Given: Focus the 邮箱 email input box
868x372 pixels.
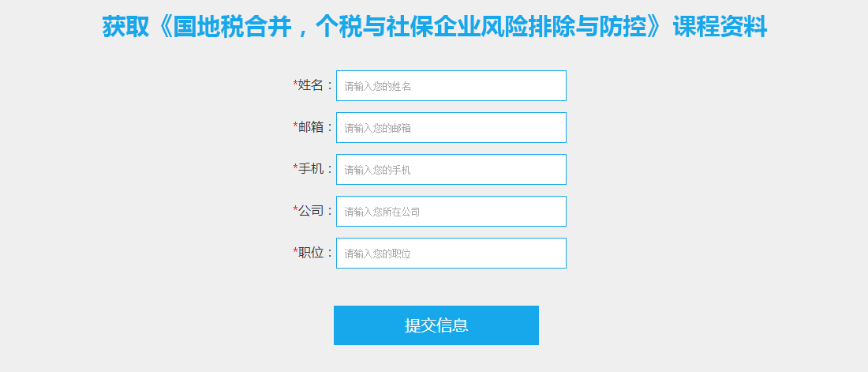Looking at the screenshot, I should pyautogui.click(x=451, y=127).
